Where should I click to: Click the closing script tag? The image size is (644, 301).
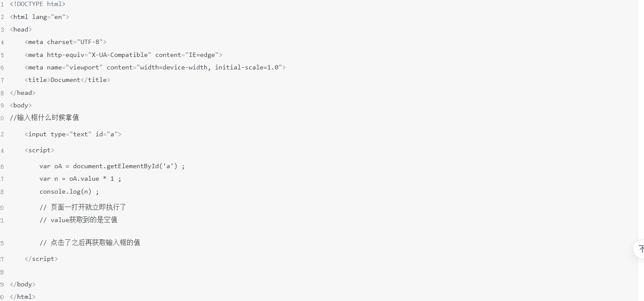[x=41, y=259]
